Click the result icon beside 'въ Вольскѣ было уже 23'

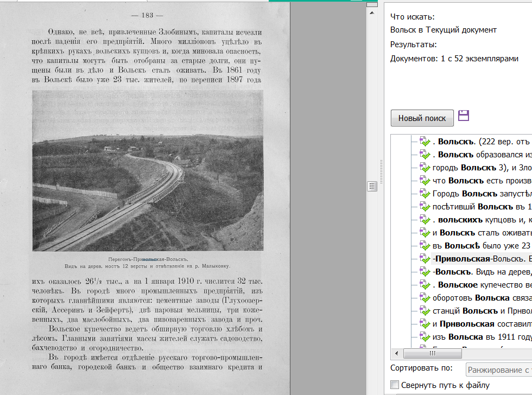point(425,245)
